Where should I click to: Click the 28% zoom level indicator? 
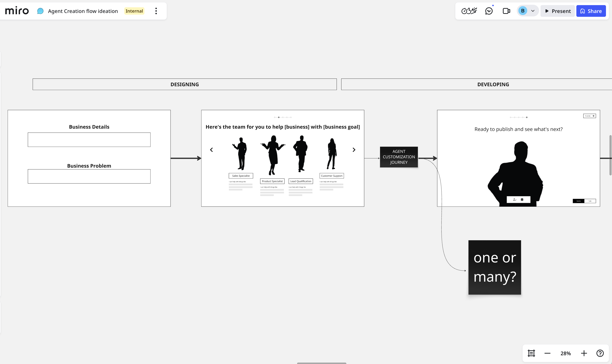click(565, 353)
